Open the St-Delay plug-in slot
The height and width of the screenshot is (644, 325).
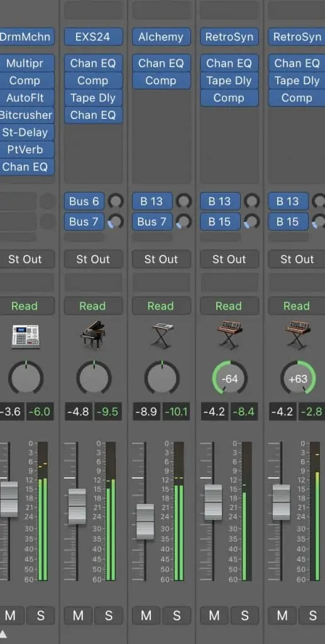coord(26,132)
